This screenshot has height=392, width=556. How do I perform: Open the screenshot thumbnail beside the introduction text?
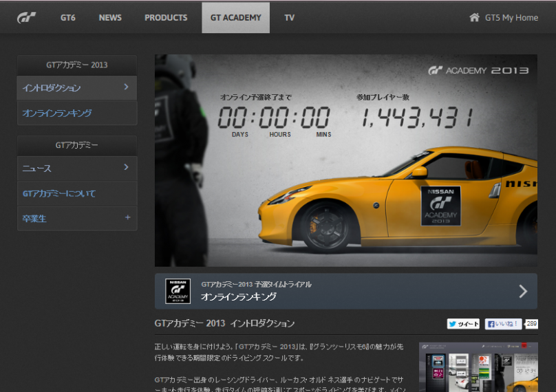(x=478, y=367)
